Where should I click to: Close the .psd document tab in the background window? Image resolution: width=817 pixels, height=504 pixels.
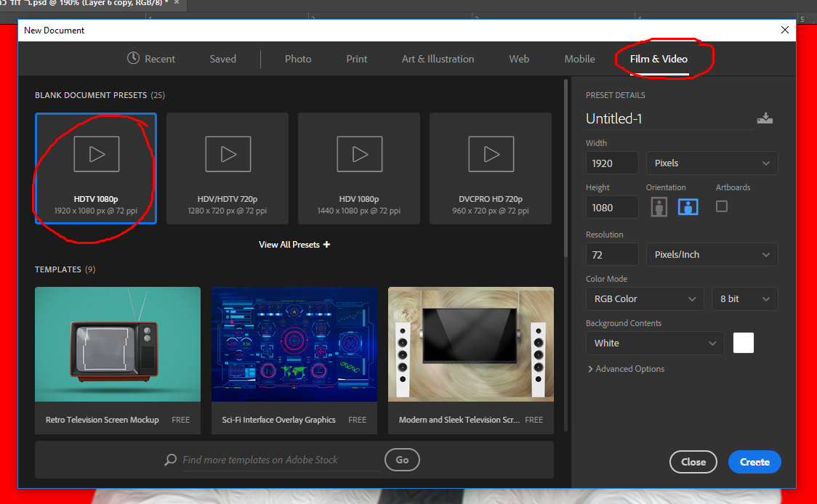click(x=177, y=3)
